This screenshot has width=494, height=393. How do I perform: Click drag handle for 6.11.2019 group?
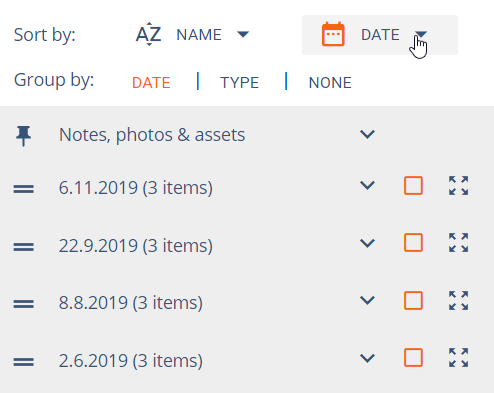pos(23,189)
